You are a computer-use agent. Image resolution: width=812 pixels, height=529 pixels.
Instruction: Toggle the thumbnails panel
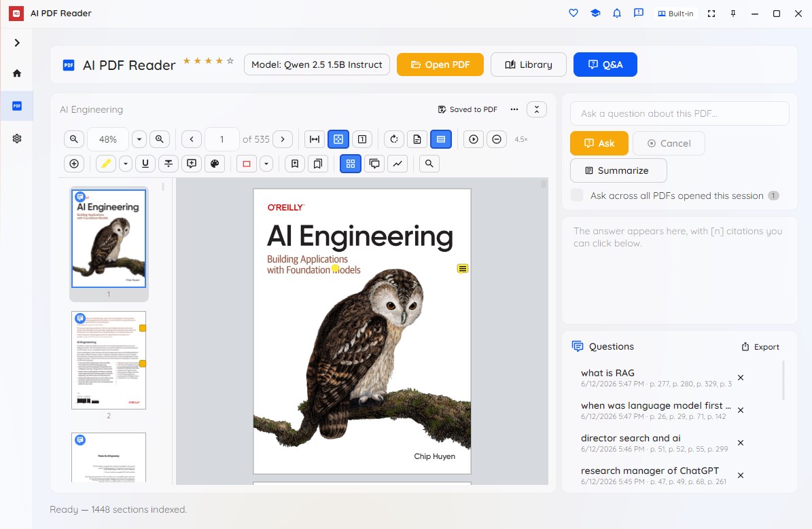pos(351,164)
